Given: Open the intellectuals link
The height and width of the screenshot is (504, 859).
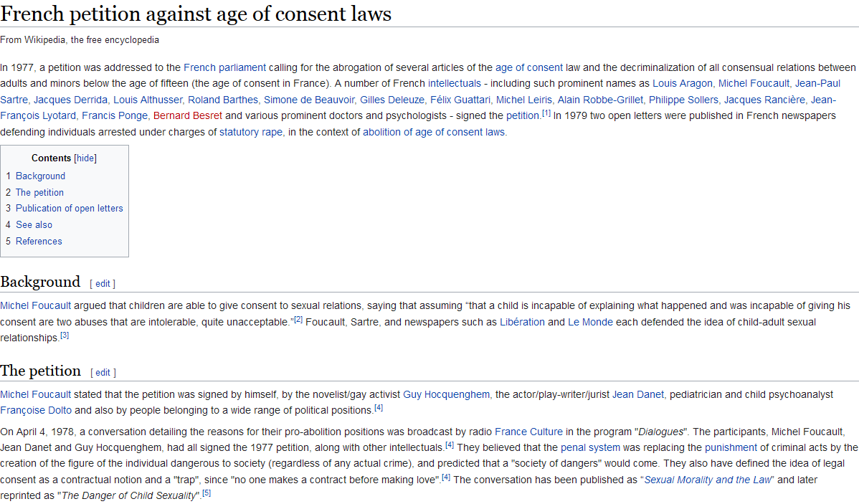Looking at the screenshot, I should (x=454, y=83).
